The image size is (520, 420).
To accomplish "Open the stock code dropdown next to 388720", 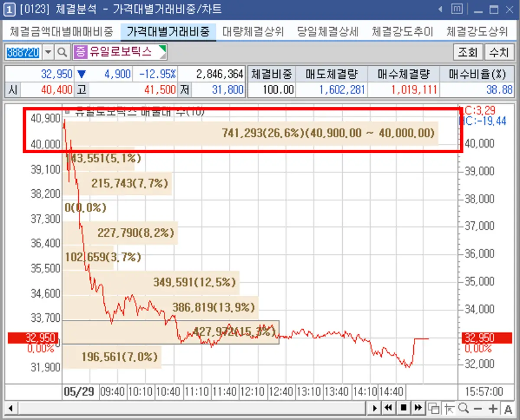I will (x=48, y=52).
